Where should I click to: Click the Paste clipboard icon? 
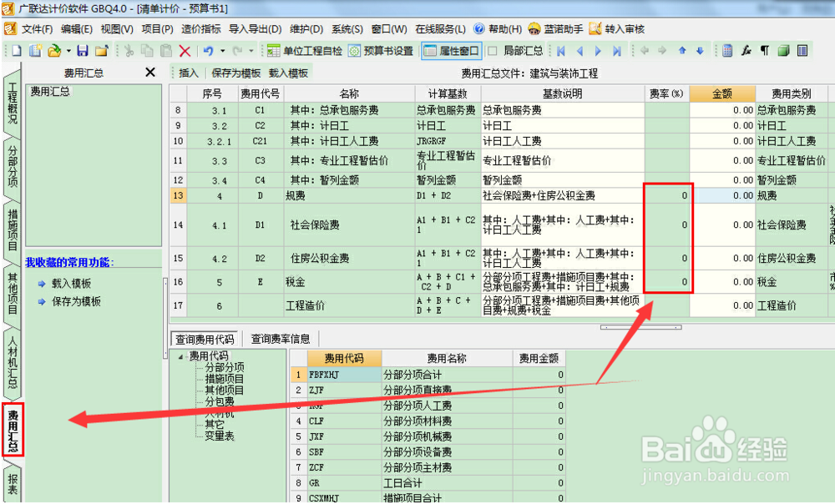pos(166,51)
